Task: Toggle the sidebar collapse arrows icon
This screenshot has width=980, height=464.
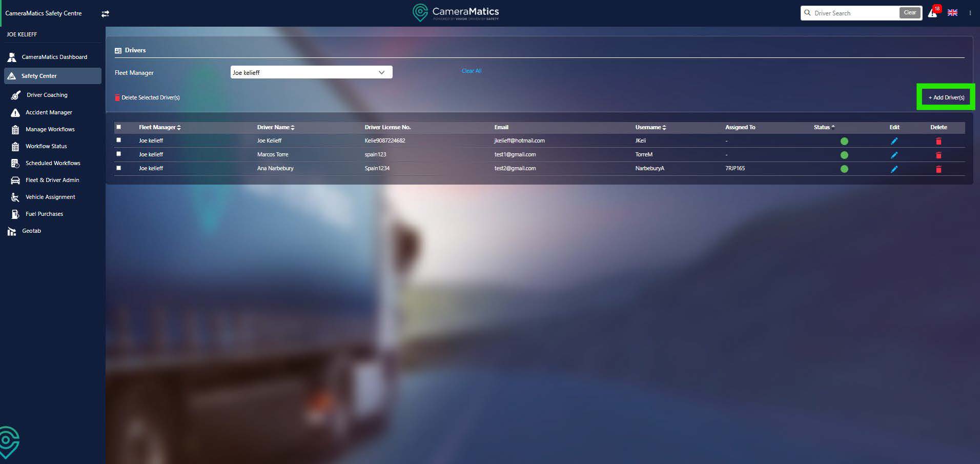Action: 105,14
